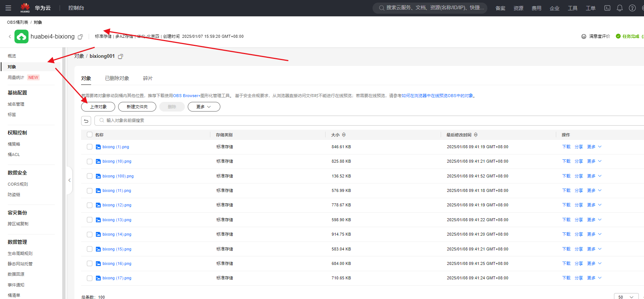
Task: Open the 如何在浏览器中在线预览OBS中的对象 link
Action: point(437,96)
